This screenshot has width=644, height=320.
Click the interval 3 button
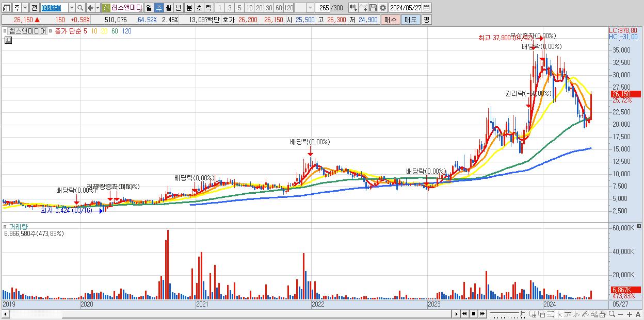click(x=230, y=8)
